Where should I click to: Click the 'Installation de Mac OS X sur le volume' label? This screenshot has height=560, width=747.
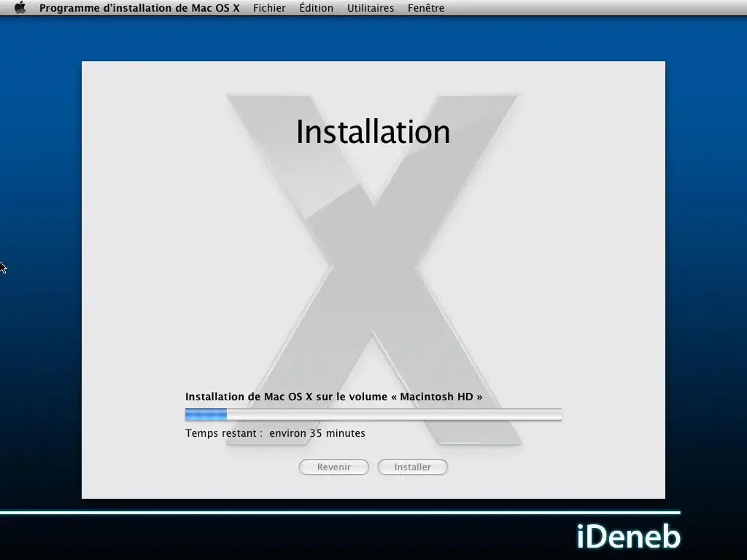[x=333, y=397]
